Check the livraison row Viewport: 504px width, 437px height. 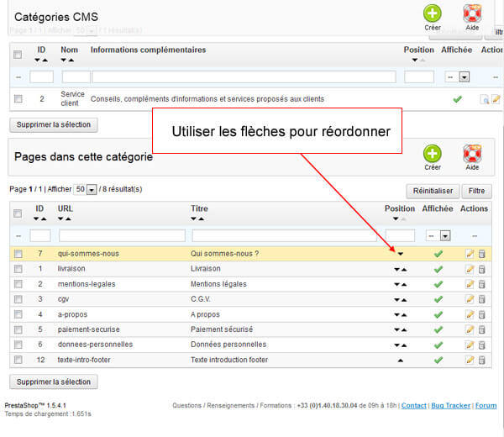(18, 269)
